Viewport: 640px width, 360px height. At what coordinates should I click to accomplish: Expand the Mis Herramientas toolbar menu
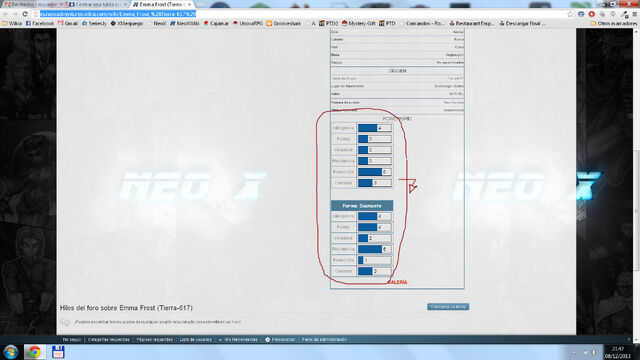point(238,340)
